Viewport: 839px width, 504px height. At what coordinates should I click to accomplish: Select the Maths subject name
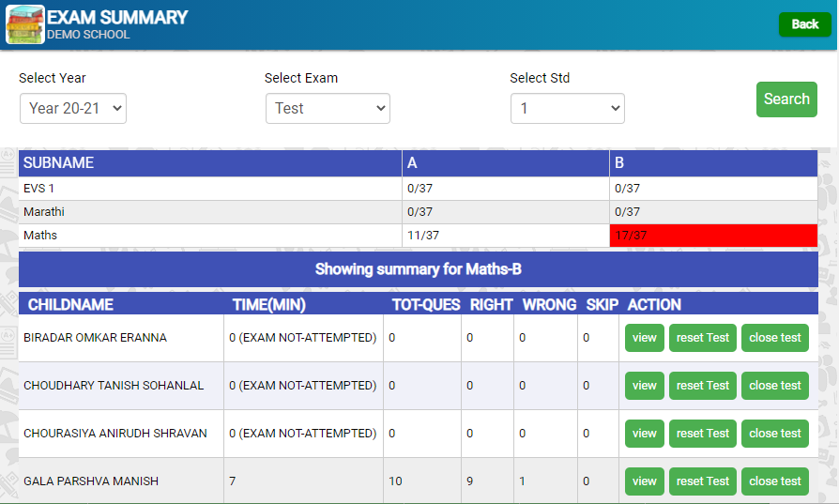[40, 236]
